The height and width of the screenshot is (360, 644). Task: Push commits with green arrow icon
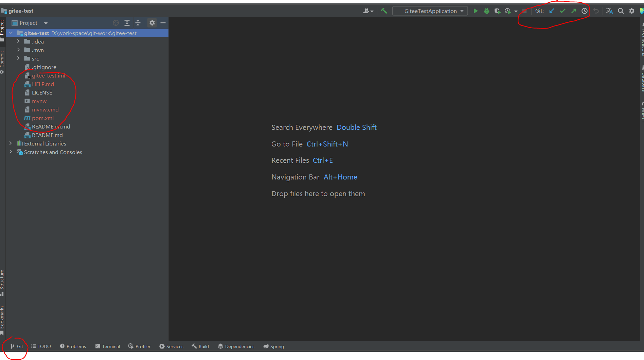574,11
